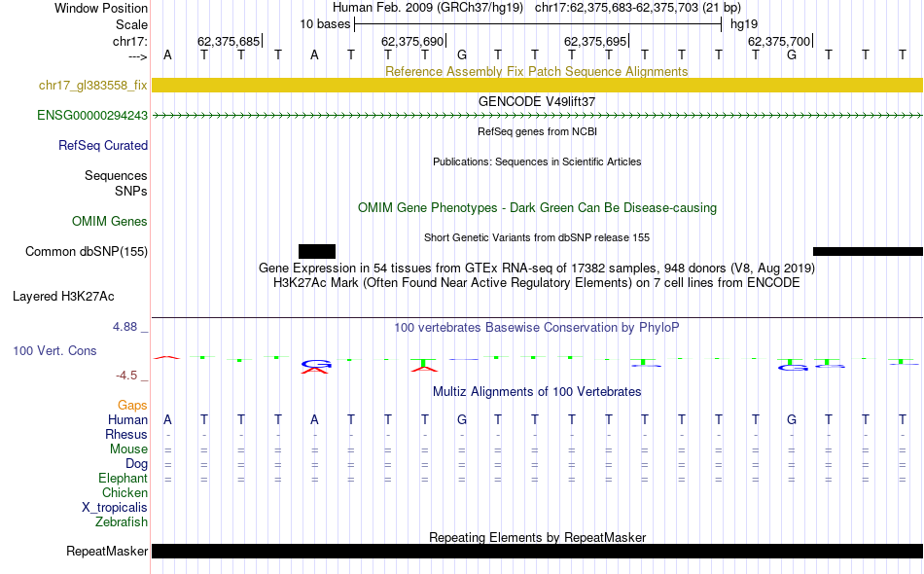Click the Window Position label
Image resolution: width=924 pixels, height=574 pixels.
101,8
